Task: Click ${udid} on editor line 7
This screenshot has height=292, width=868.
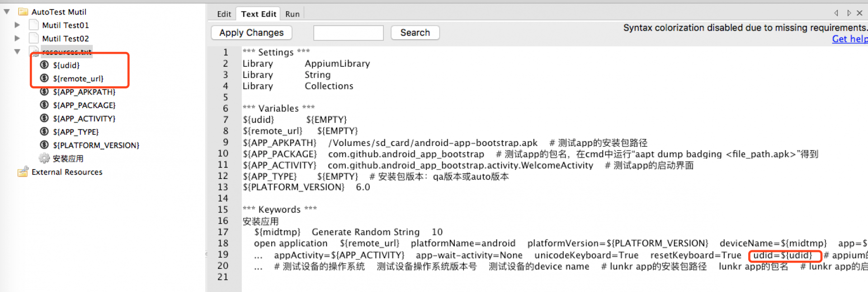Action: (259, 119)
